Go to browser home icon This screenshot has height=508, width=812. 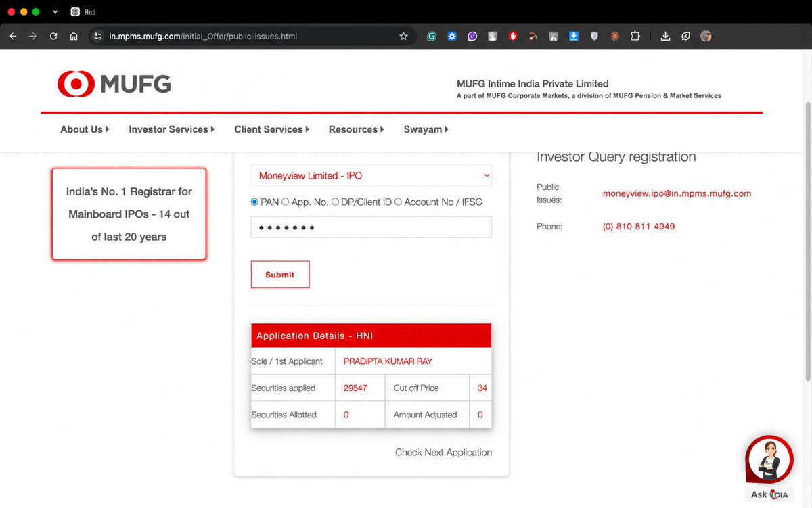[x=74, y=37]
